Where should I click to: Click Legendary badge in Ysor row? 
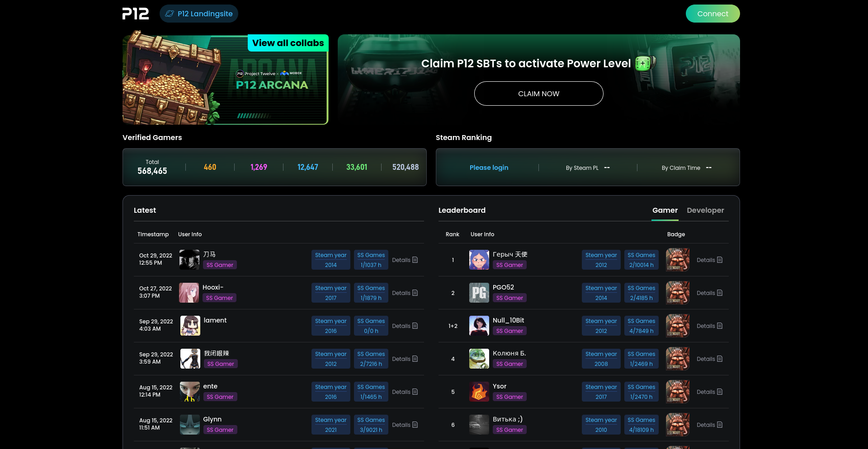point(678,392)
